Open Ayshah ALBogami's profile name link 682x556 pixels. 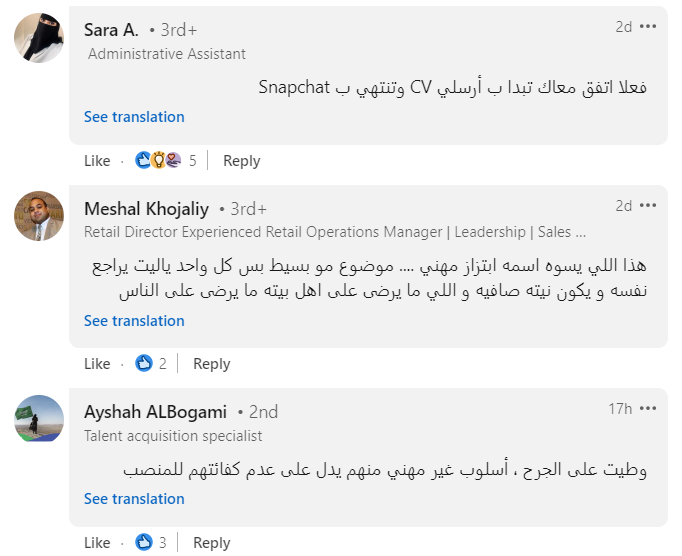(x=155, y=412)
